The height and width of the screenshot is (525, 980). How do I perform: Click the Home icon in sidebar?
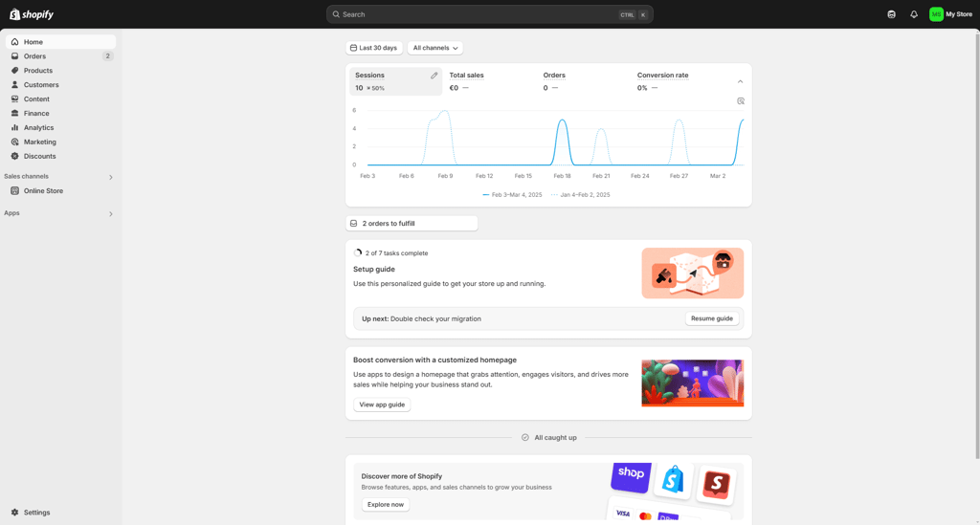15,42
